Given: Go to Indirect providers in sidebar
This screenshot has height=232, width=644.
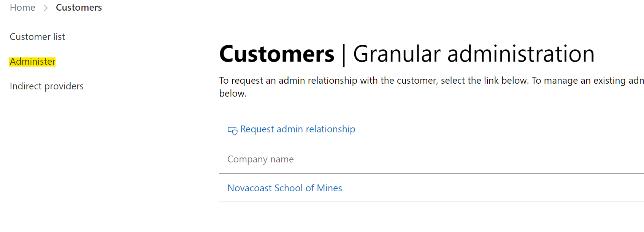Looking at the screenshot, I should point(46,86).
